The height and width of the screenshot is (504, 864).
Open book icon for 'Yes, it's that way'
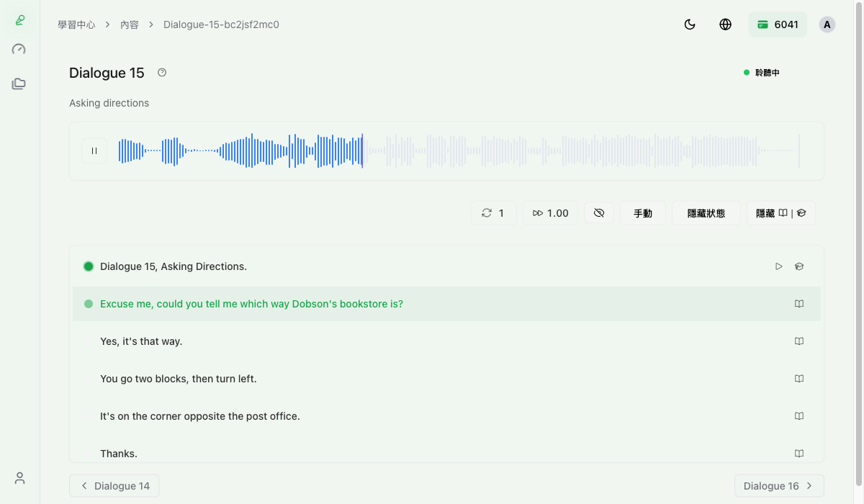(798, 341)
